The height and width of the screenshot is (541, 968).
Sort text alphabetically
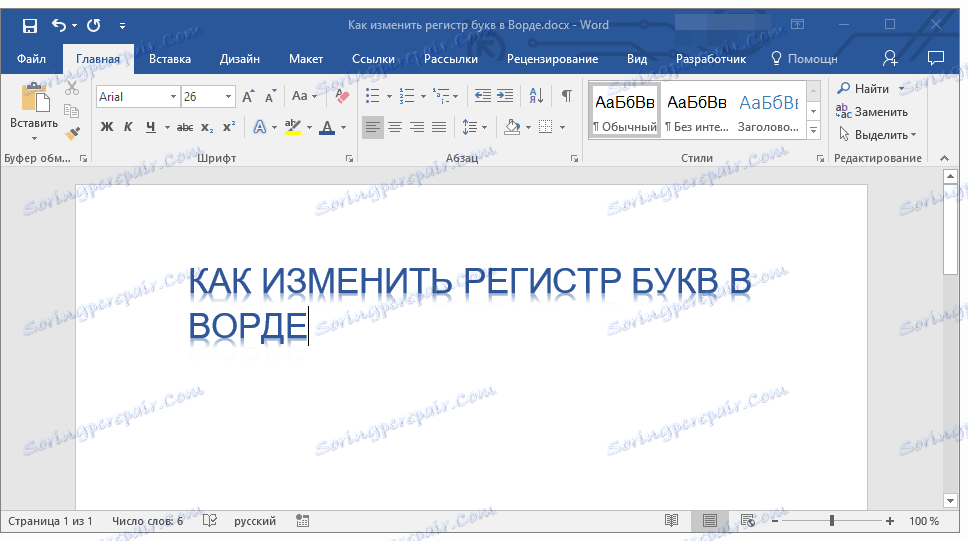pyautogui.click(x=536, y=96)
